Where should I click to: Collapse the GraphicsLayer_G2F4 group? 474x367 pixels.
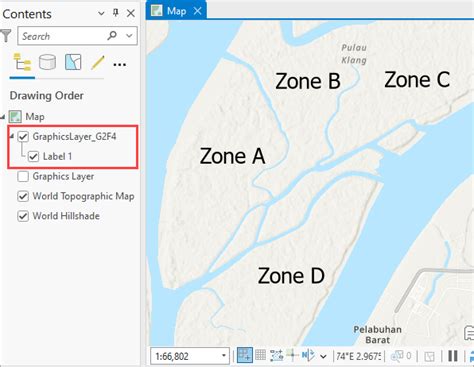[x=12, y=136]
